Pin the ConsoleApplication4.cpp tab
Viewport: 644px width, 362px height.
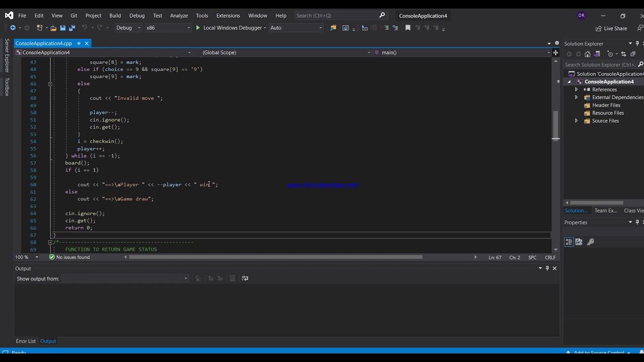coord(78,44)
